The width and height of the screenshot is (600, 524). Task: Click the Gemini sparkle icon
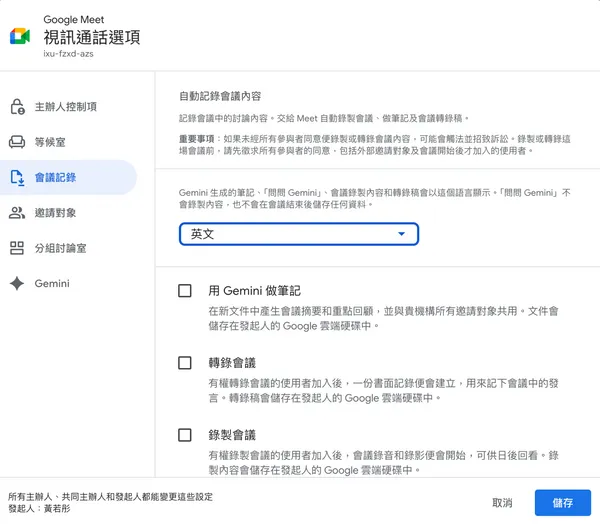click(17, 283)
